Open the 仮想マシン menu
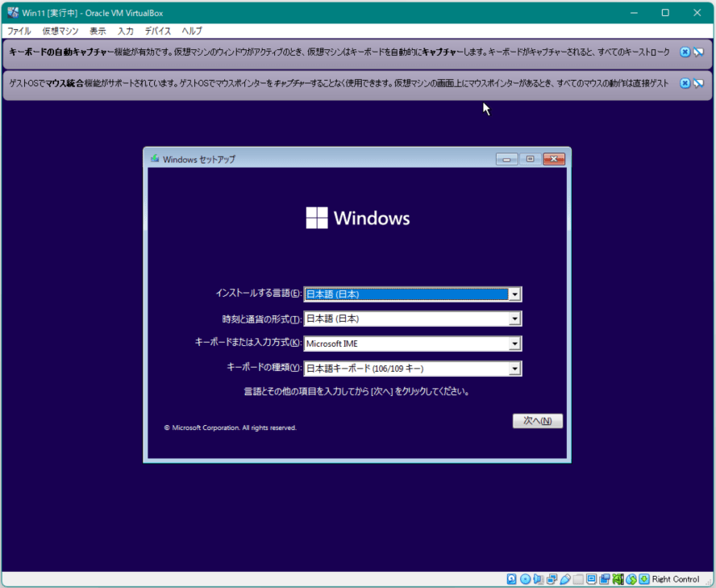716x588 pixels. point(60,31)
